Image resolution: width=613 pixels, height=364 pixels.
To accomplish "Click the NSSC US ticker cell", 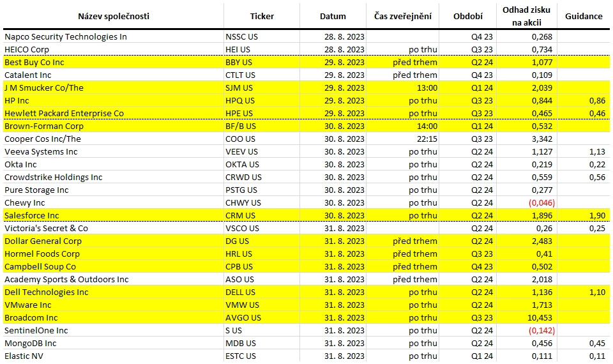I will point(262,37).
